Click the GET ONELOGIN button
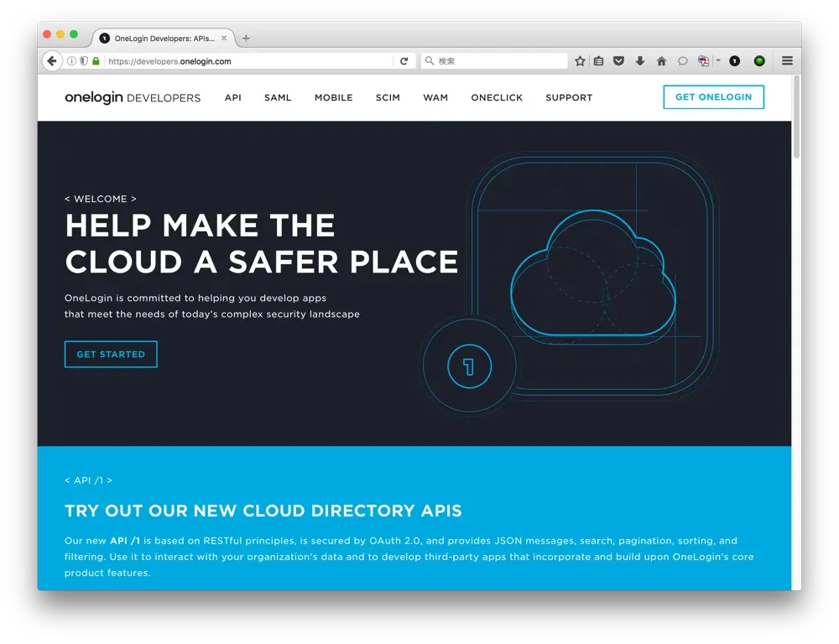The image size is (839, 644). [x=713, y=97]
